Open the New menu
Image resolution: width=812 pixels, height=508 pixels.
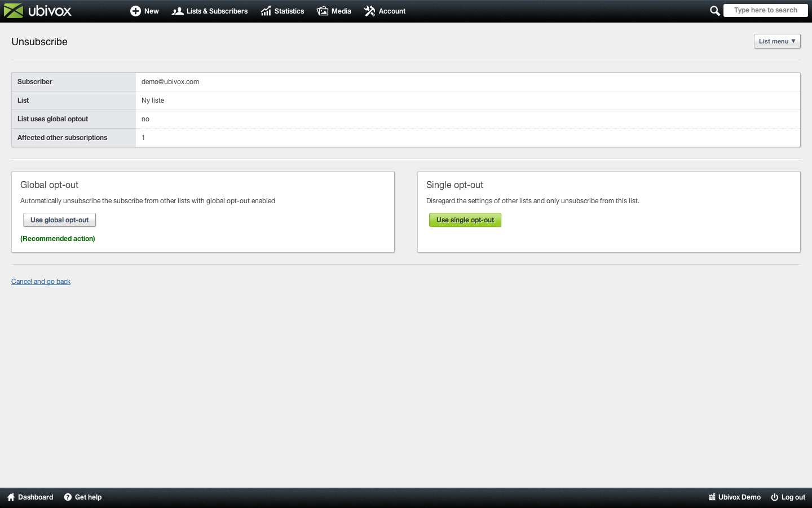pyautogui.click(x=144, y=11)
